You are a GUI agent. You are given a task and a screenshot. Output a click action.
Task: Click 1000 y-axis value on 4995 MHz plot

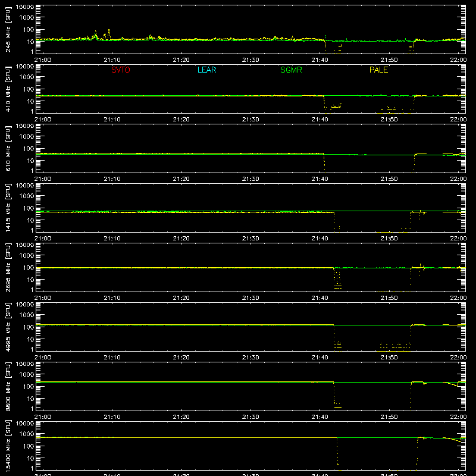point(27,315)
